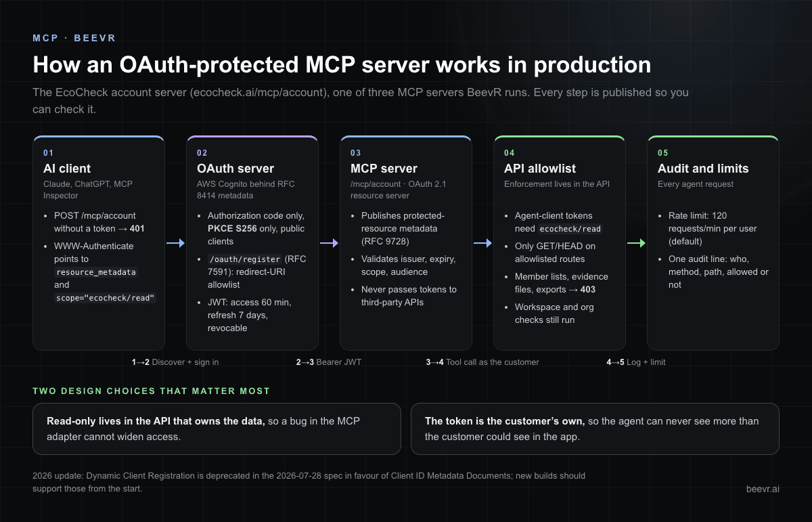Click bullet 'Never passes tokens to third-party APIs'
The image size is (812, 522).
pyautogui.click(x=409, y=296)
